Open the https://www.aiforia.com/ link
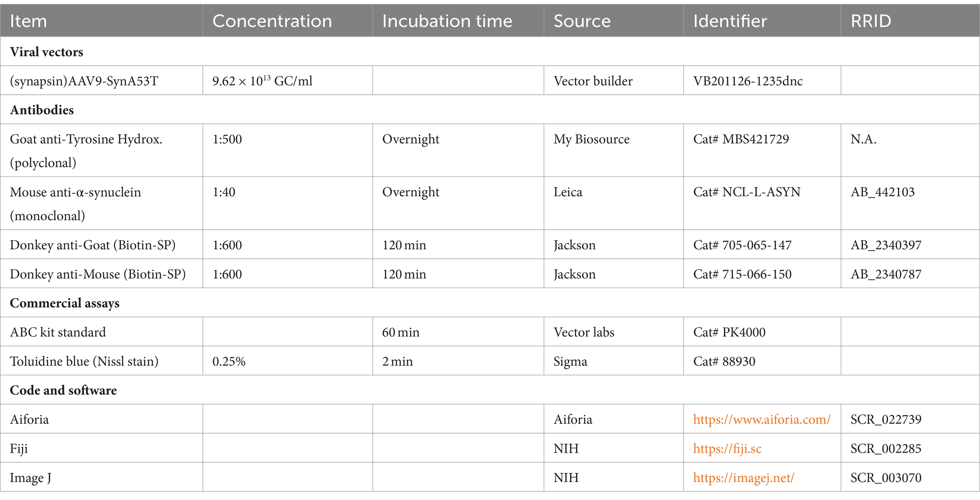Viewport: 980px width, 500px height. click(x=761, y=419)
